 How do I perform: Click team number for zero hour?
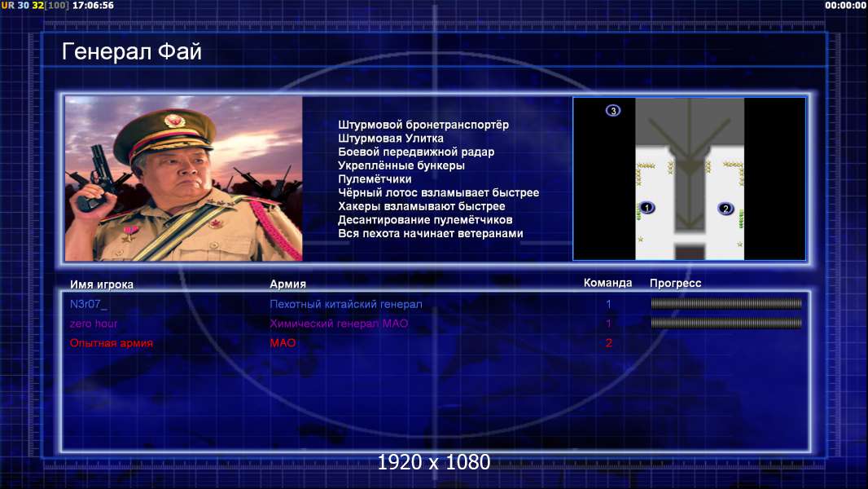[608, 324]
